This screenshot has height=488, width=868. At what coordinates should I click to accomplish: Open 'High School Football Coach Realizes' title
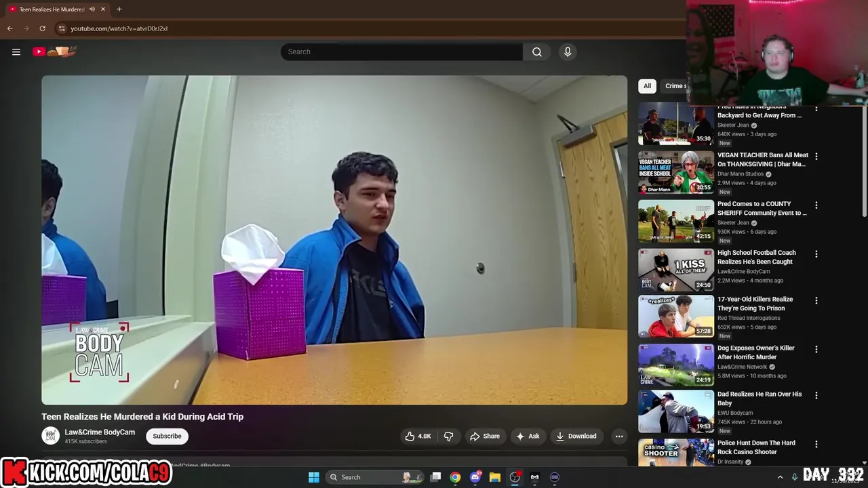[x=757, y=257]
